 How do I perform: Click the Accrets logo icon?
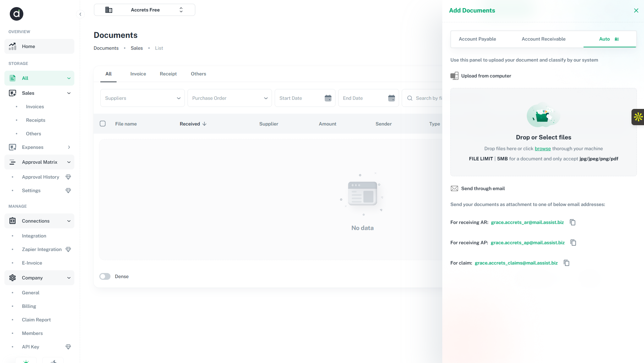tap(17, 14)
